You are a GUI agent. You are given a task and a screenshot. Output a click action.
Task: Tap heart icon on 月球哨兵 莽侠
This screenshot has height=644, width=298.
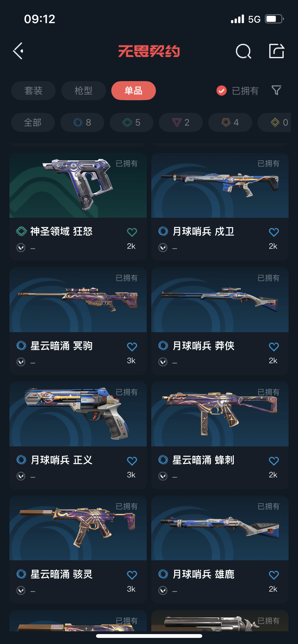click(274, 346)
